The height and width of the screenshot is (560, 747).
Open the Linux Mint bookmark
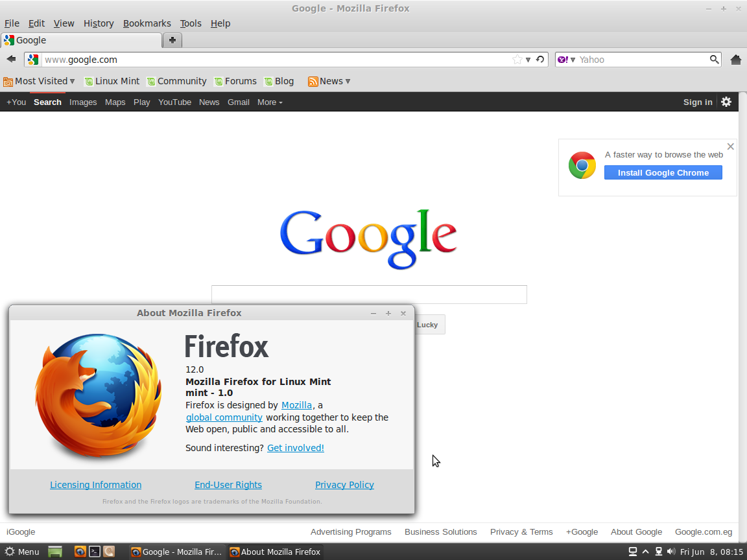(112, 82)
